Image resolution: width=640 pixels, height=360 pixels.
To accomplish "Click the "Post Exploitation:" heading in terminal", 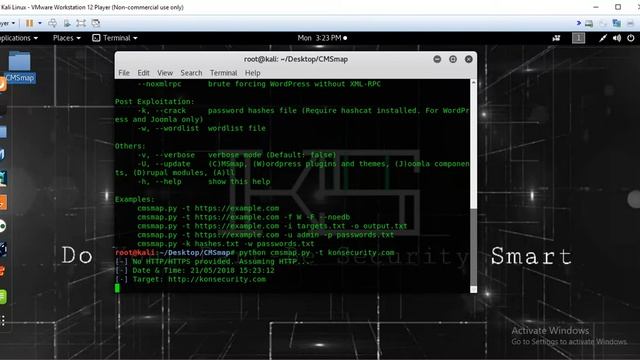I will tap(155, 102).
